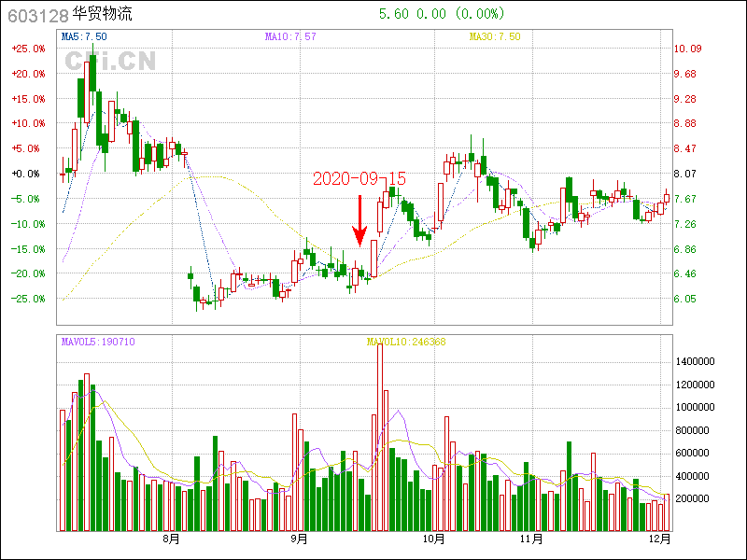Select the 8.07 price axis value
The image size is (747, 560).
tap(685, 174)
